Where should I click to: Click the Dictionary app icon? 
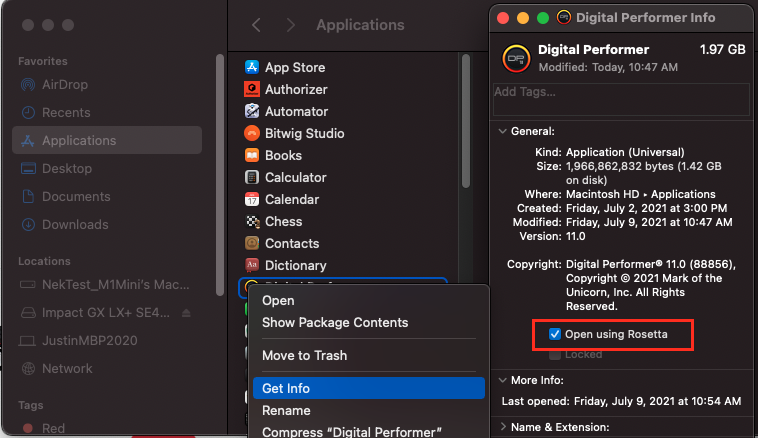(252, 266)
